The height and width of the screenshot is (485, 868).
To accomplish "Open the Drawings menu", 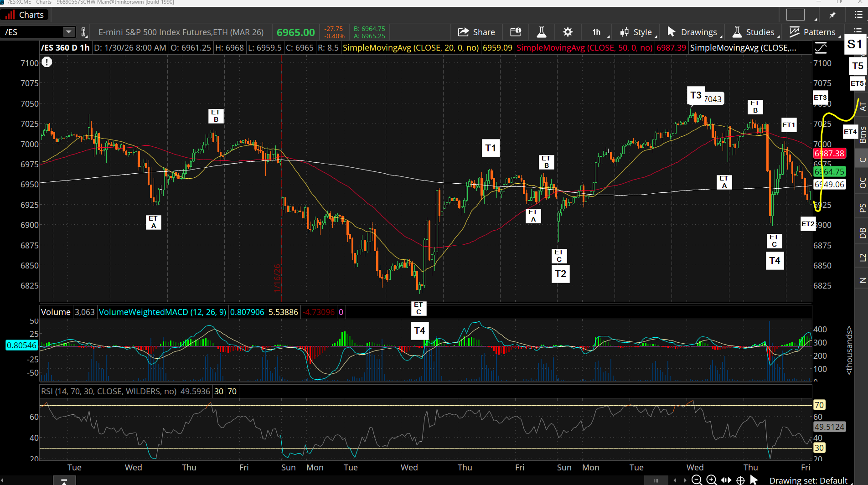I will [x=692, y=32].
